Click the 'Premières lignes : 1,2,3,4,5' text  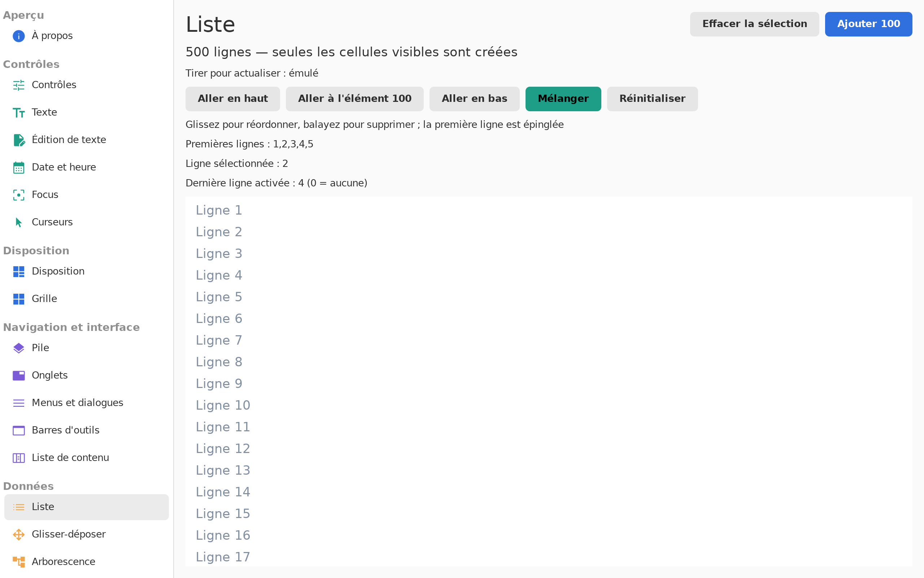249,144
